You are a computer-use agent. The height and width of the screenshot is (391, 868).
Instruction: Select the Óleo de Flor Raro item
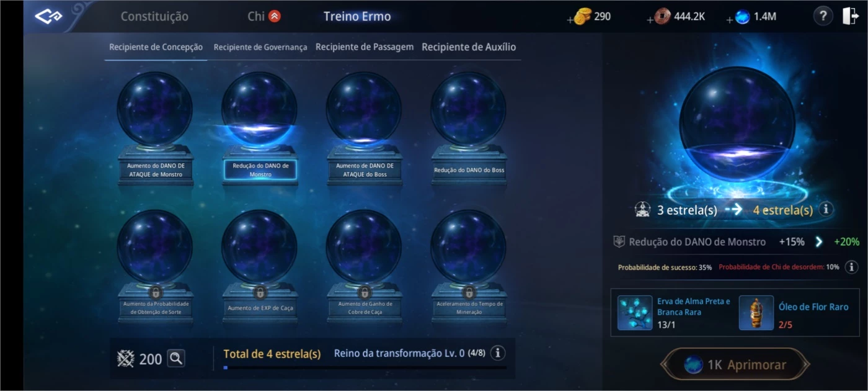pyautogui.click(x=756, y=313)
